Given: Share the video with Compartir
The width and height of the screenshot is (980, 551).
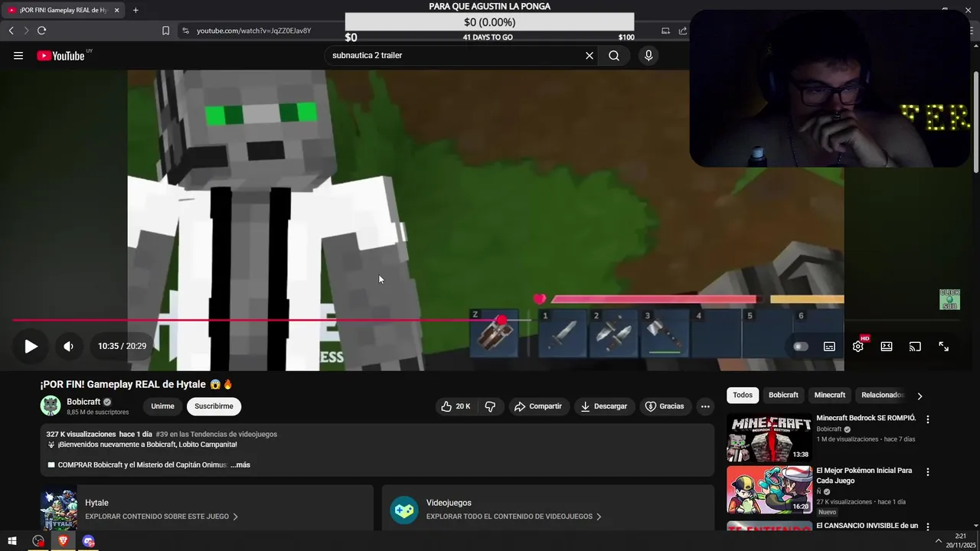Looking at the screenshot, I should tap(538, 406).
